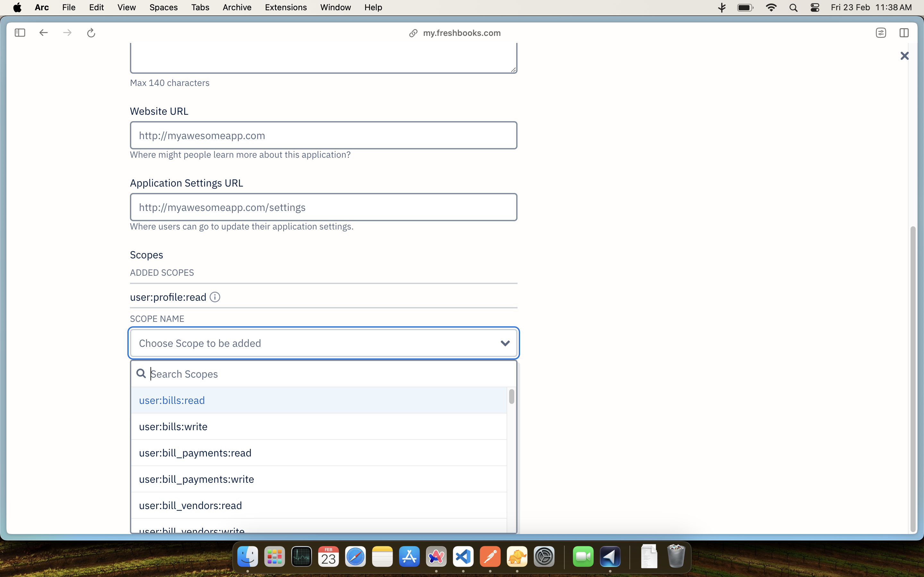Click the Search Scopes field
The image size is (924, 577).
point(328,374)
